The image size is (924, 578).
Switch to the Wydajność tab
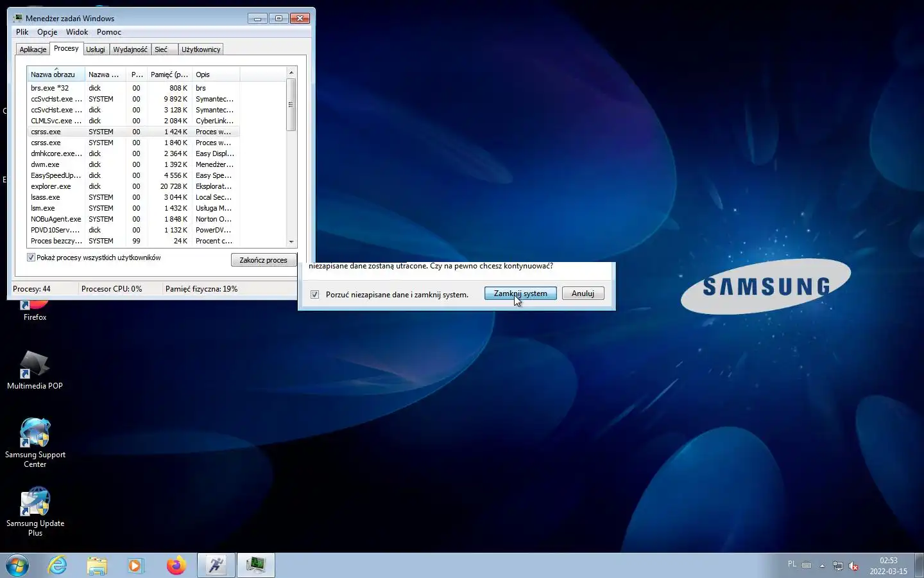[x=130, y=49]
